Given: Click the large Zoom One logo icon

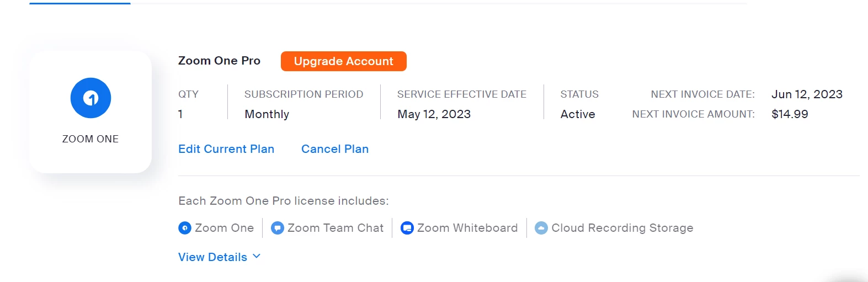Looking at the screenshot, I should click(90, 98).
